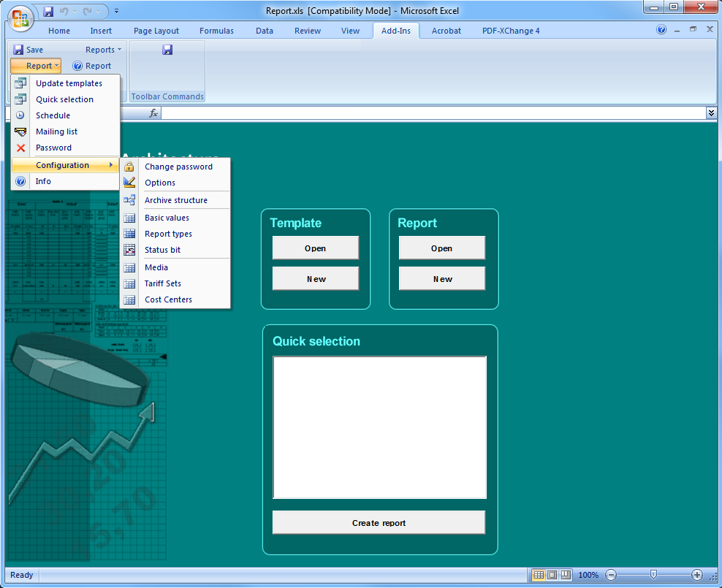Click the red X Password icon
Image resolution: width=722 pixels, height=588 pixels.
[x=20, y=148]
